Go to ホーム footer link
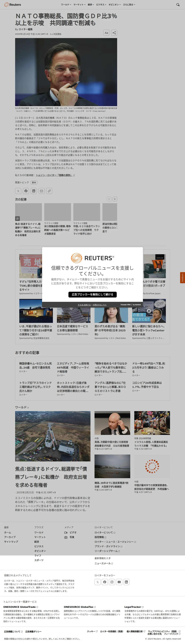Screen dimensions: 185x644 click(7, 533)
